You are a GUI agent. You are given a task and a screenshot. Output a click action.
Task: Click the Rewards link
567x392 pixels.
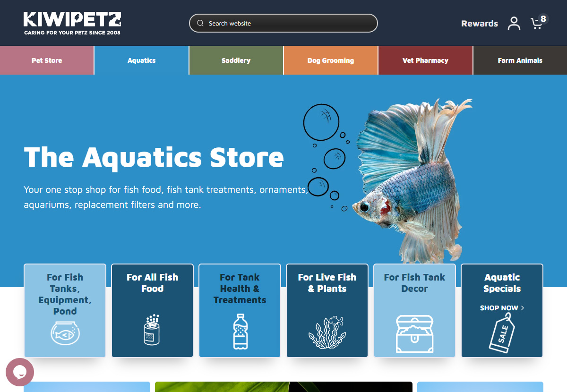click(480, 24)
